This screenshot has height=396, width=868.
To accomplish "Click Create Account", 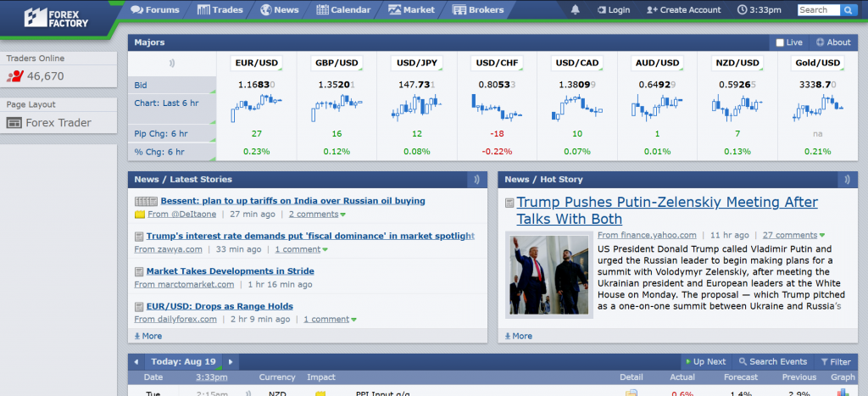I will tap(684, 9).
